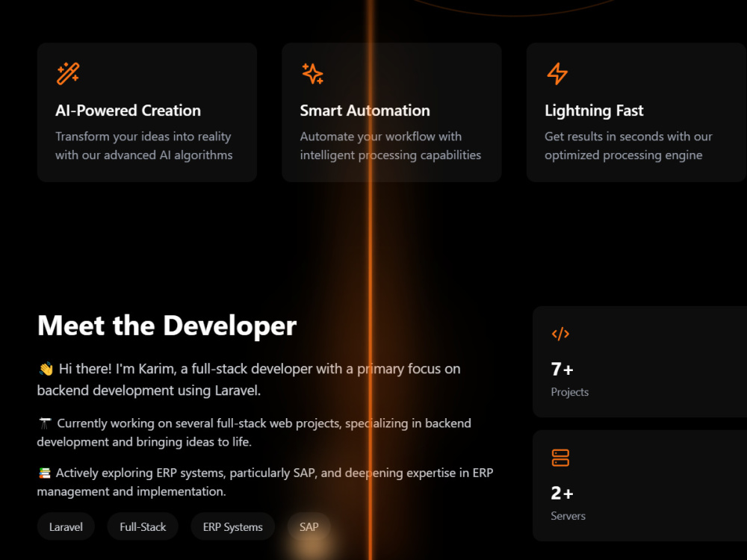Screen dimensions: 747x560
Task: Click the 'Lightning Fast' card heading
Action: (594, 111)
